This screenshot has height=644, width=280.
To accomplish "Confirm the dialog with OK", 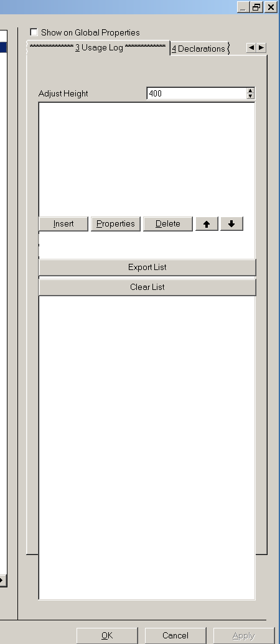I will [x=107, y=635].
